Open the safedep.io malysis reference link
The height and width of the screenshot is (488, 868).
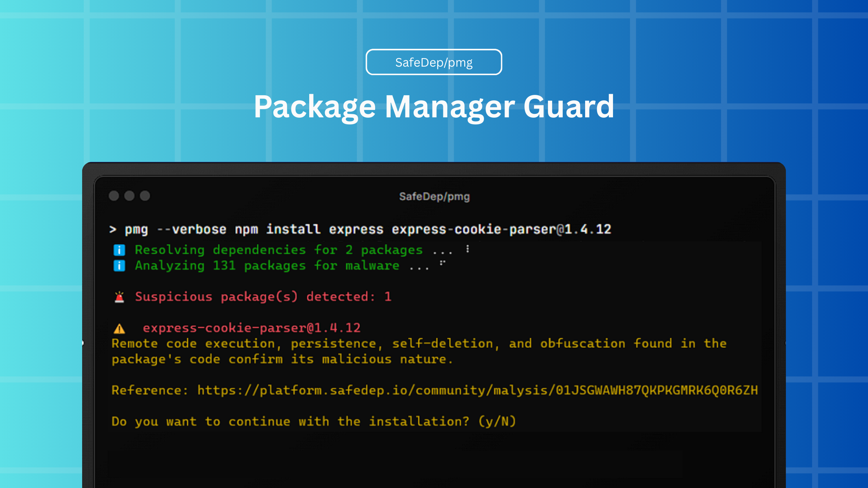tap(477, 390)
